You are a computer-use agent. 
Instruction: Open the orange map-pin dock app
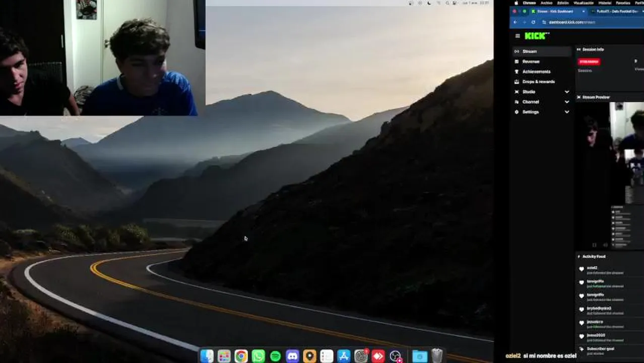309,356
